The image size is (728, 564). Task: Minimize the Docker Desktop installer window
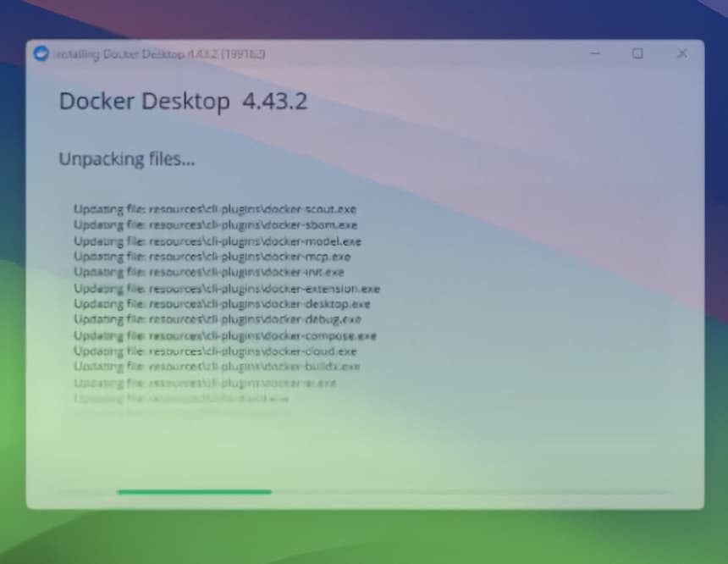pyautogui.click(x=595, y=53)
